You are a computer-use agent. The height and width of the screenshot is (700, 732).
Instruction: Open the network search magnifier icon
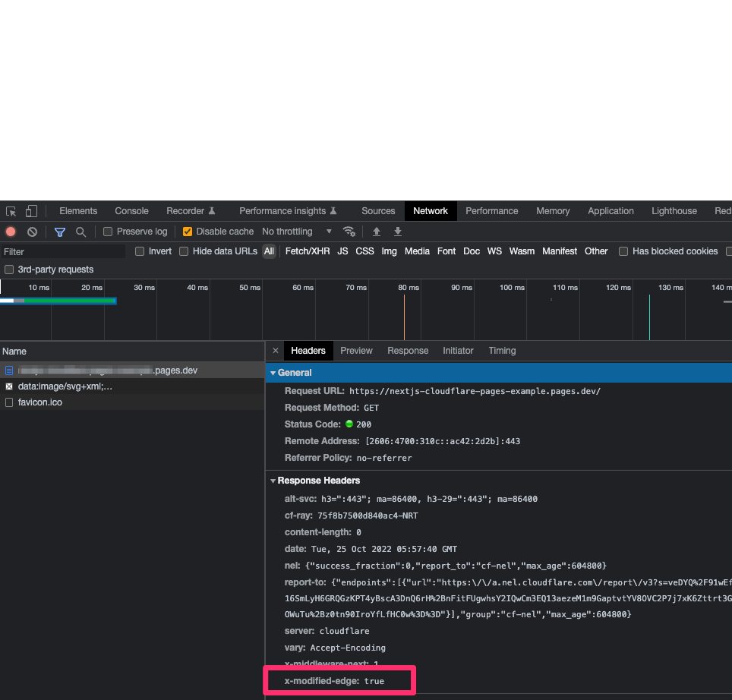[80, 232]
